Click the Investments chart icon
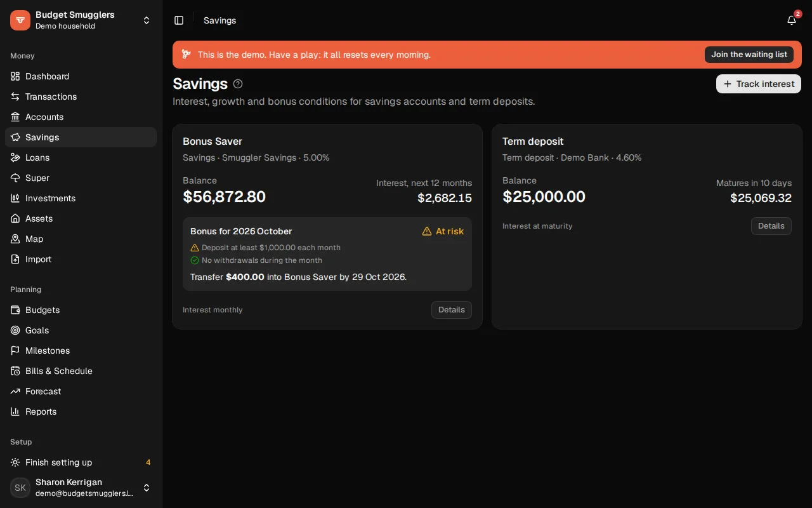 15,198
